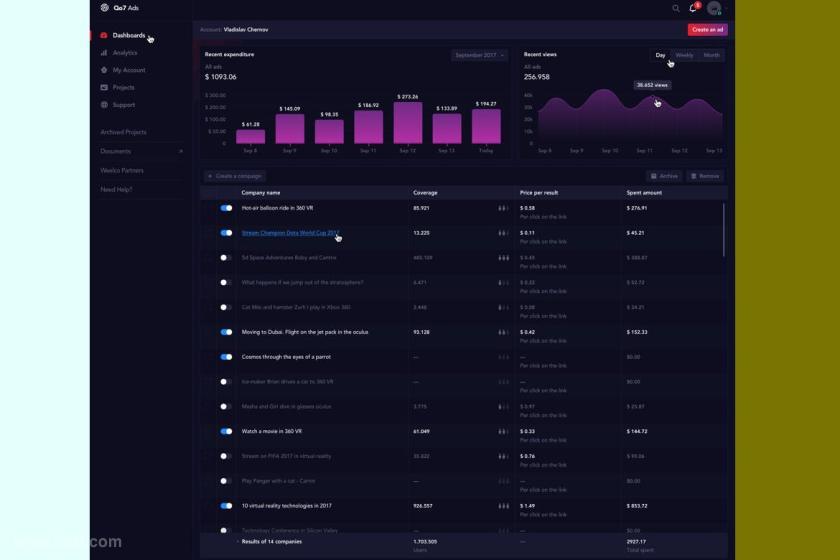This screenshot has width=840, height=560.
Task: Open the Need Help? sidebar link
Action: tap(116, 190)
